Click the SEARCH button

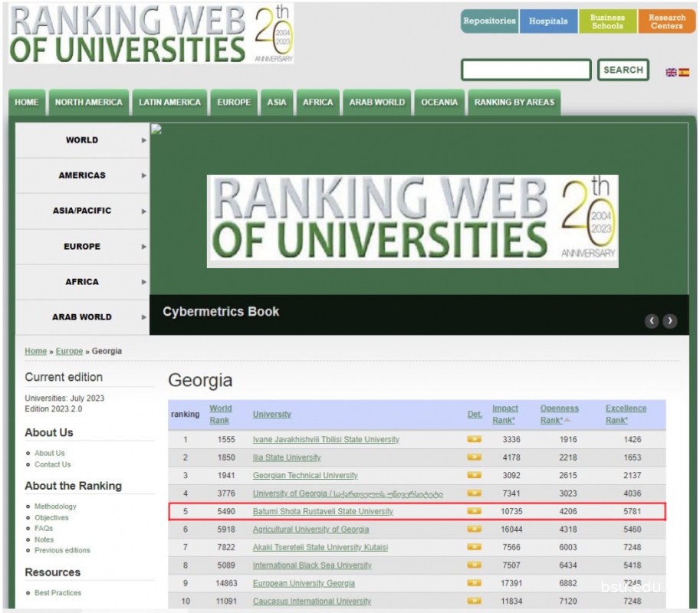pyautogui.click(x=623, y=70)
